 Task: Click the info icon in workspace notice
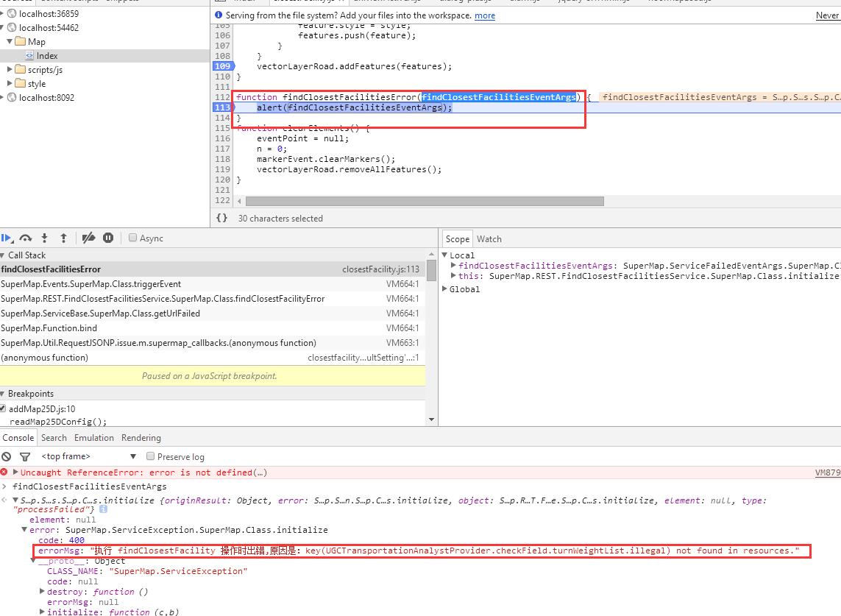pos(219,15)
